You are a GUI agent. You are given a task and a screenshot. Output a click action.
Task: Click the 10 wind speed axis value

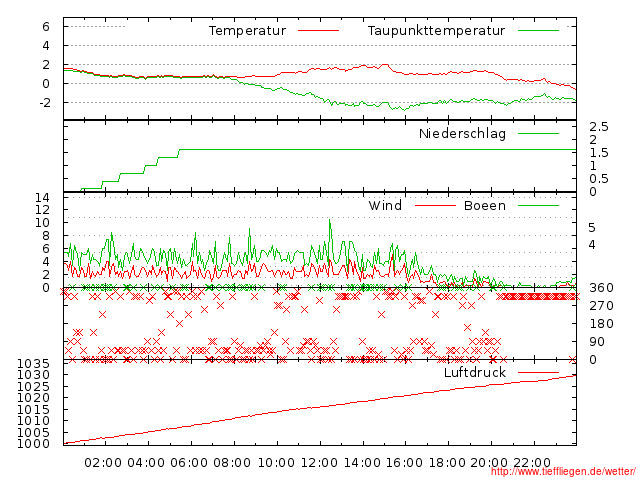click(x=42, y=223)
